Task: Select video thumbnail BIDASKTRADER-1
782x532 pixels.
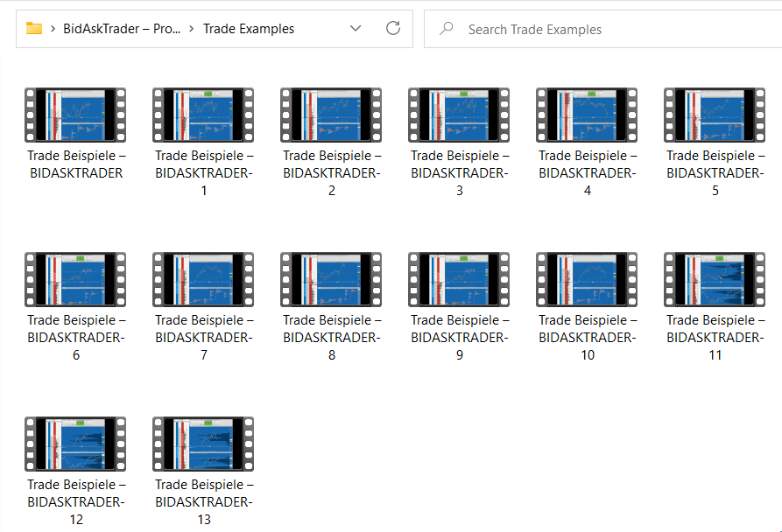Action: click(203, 115)
